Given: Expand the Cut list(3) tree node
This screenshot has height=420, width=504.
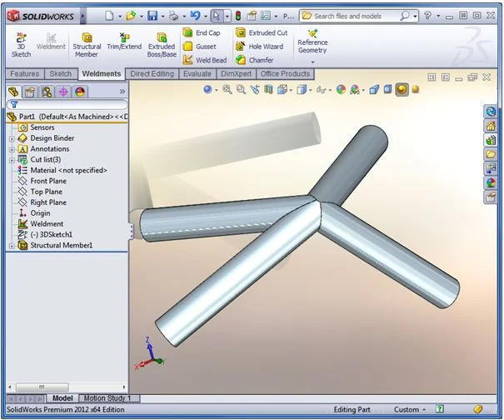Looking at the screenshot, I should click(x=12, y=159).
